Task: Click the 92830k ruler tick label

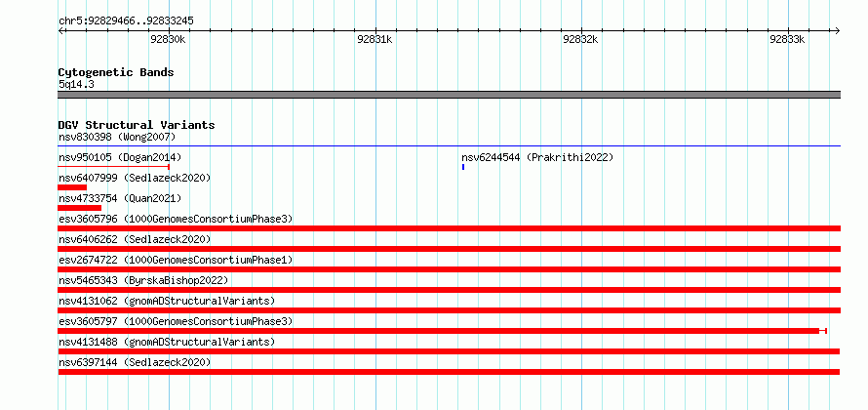Action: pyautogui.click(x=168, y=39)
